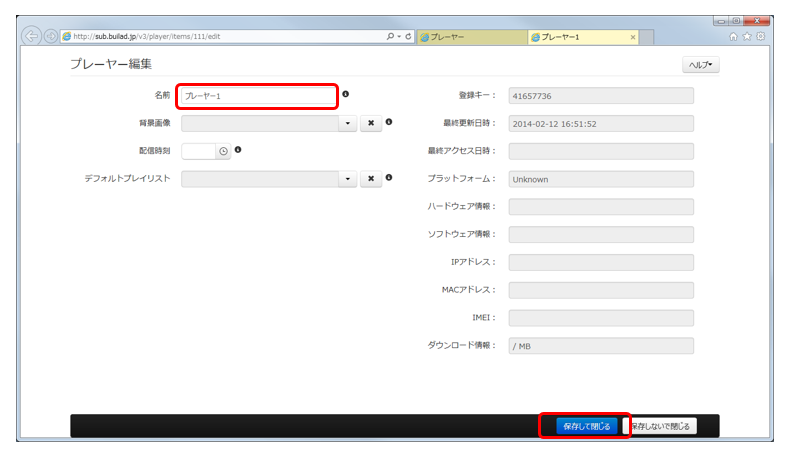Maximize the browser window
This screenshot has width=791, height=455.
tap(736, 21)
